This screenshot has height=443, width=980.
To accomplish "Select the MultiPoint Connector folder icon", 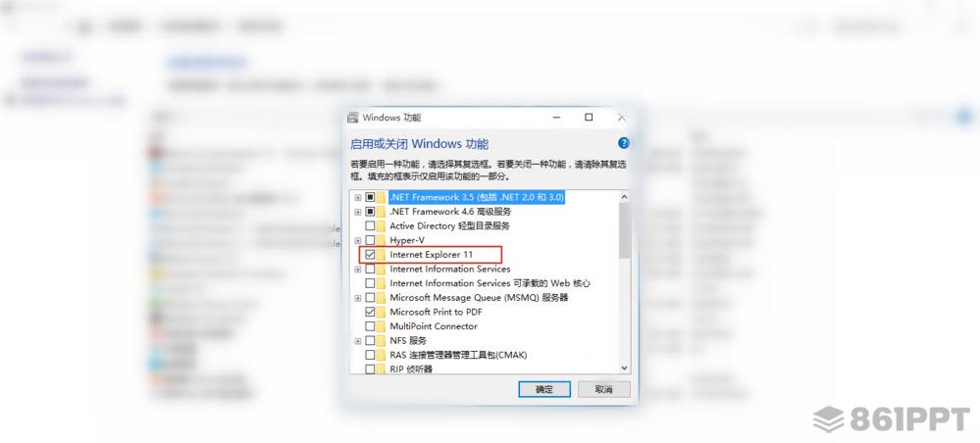I will tap(381, 326).
